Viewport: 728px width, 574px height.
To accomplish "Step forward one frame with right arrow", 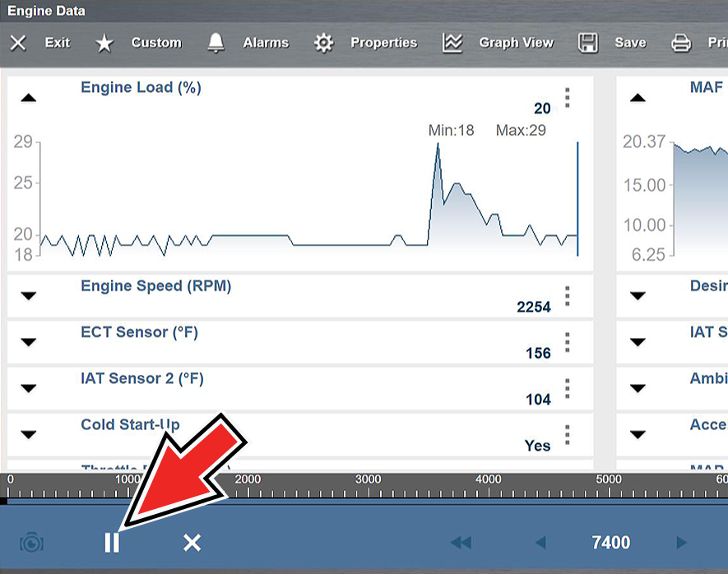I will click(681, 543).
